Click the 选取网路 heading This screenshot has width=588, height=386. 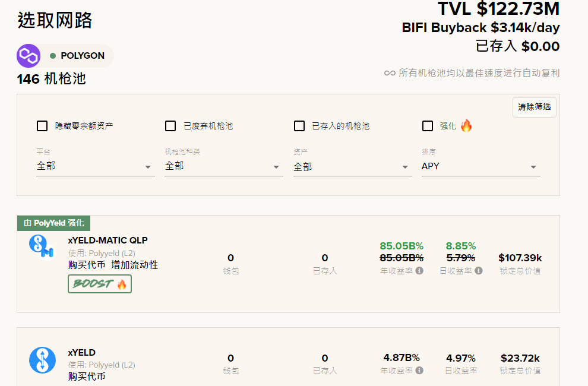click(55, 20)
